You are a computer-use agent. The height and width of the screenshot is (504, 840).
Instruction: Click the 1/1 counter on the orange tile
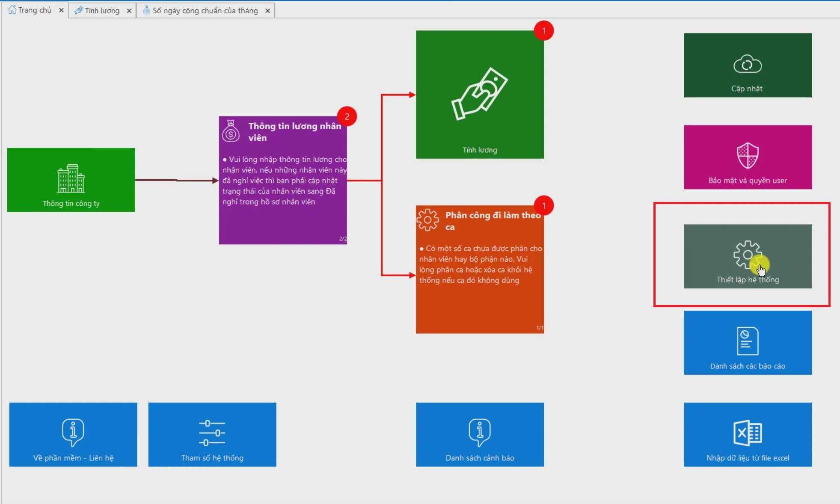[540, 328]
